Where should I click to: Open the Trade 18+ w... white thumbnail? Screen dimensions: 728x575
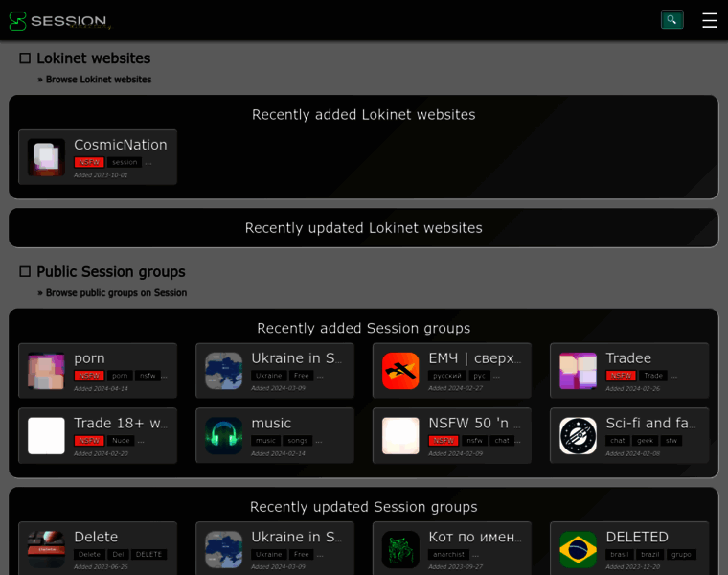coord(46,436)
